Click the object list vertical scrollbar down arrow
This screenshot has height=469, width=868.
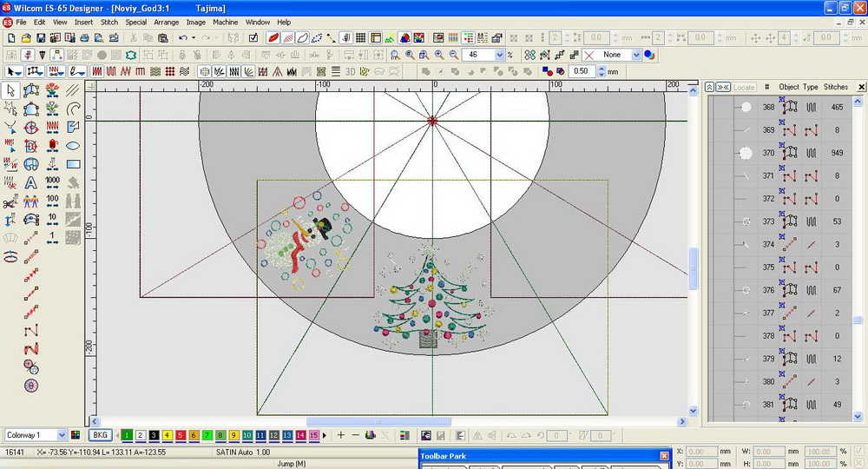click(x=858, y=416)
